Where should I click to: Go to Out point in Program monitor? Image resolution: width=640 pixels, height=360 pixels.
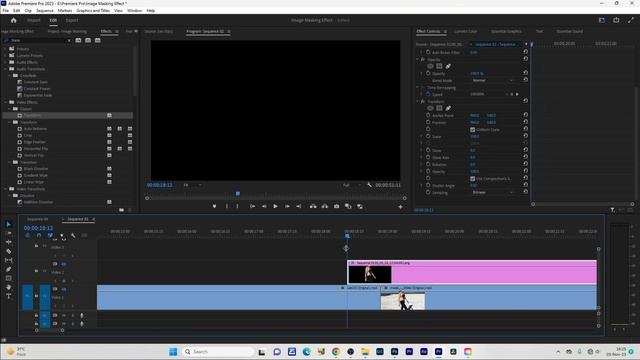299,207
